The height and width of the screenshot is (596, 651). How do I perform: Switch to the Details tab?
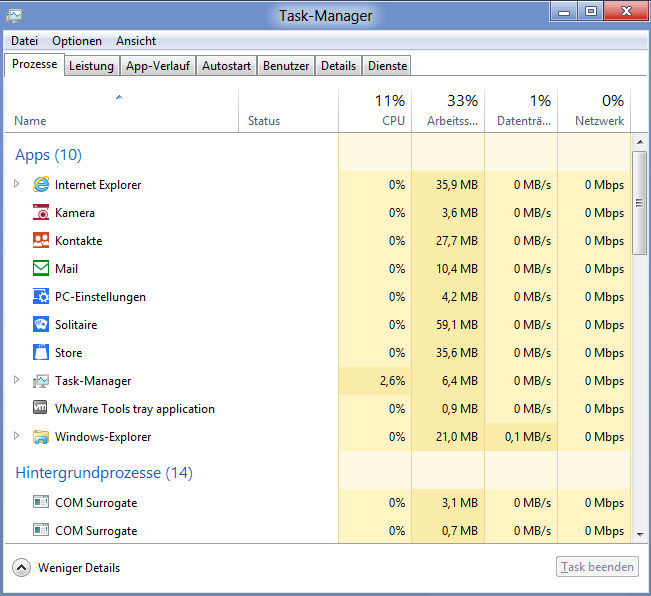(338, 66)
